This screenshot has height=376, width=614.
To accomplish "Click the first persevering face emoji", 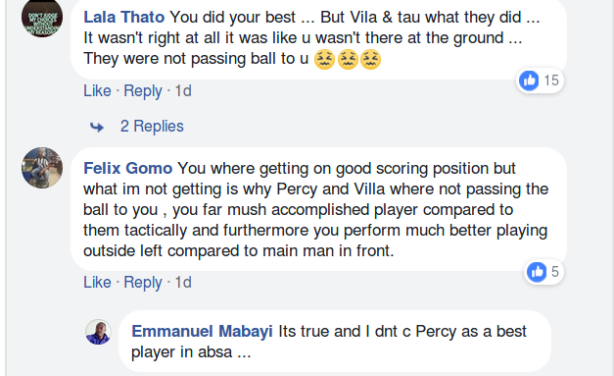I will point(325,60).
